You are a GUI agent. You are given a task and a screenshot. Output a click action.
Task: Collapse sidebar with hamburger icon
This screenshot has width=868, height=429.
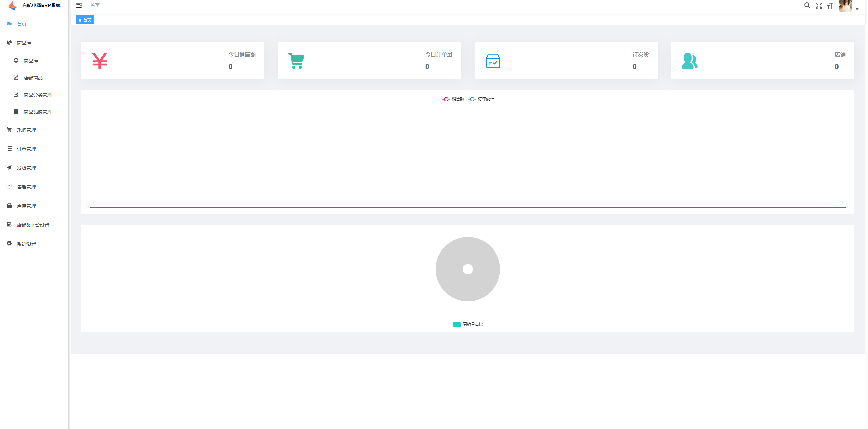pos(79,5)
